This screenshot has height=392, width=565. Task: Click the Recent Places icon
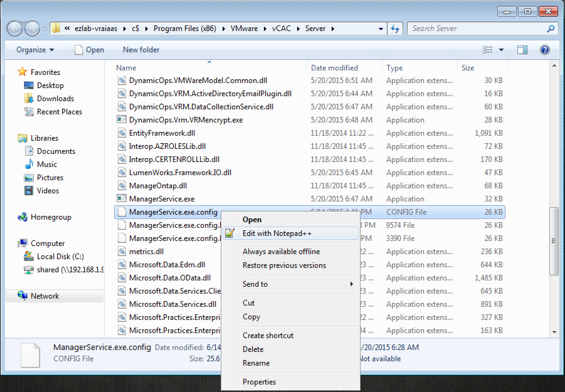pyautogui.click(x=29, y=112)
